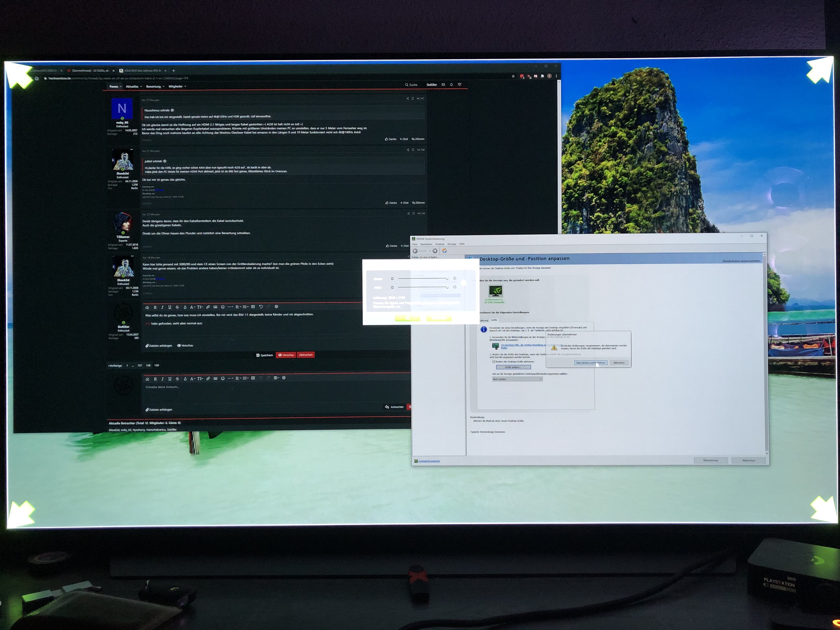The image size is (840, 630).
Task: Insert link via edit post toolbar
Action: pyautogui.click(x=208, y=307)
